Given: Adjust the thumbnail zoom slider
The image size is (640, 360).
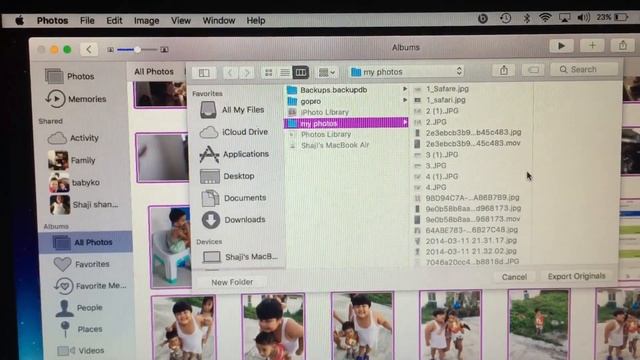Looking at the screenshot, I should click(x=137, y=50).
